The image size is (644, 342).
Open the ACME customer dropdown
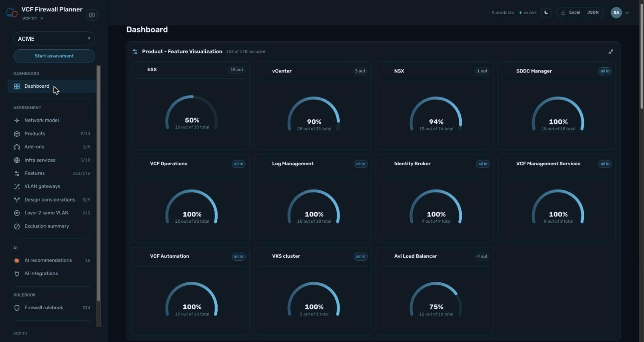[54, 39]
